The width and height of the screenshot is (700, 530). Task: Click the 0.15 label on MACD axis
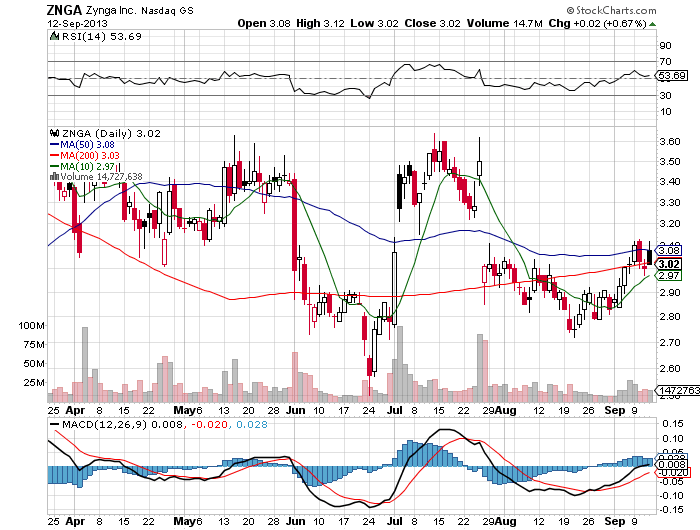pos(673,424)
